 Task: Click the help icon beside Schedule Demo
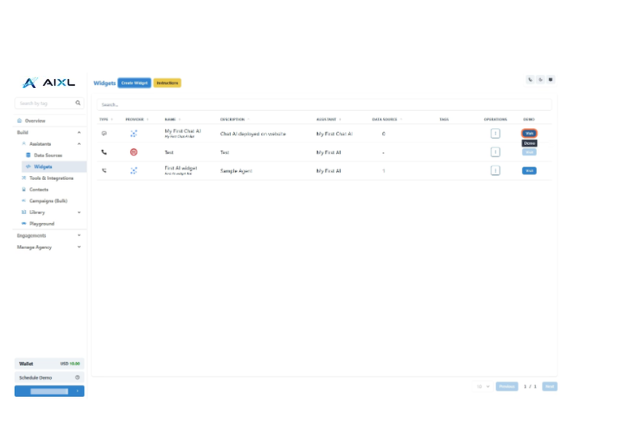coord(78,377)
